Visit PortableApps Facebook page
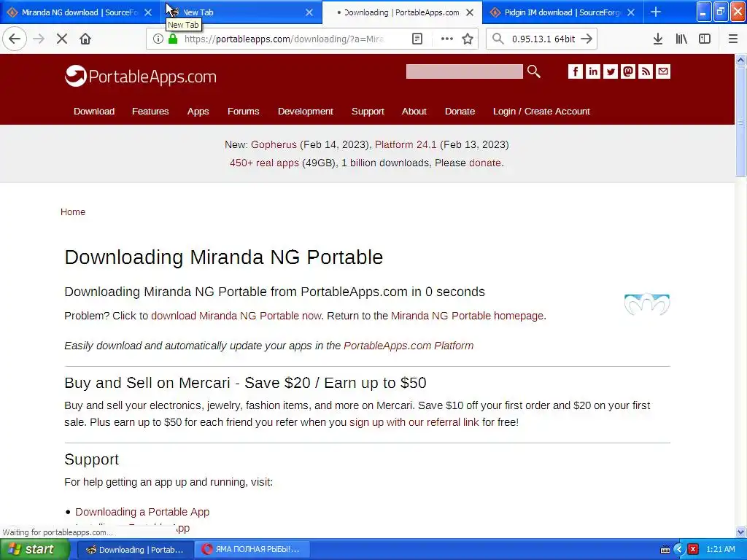 pyautogui.click(x=575, y=71)
